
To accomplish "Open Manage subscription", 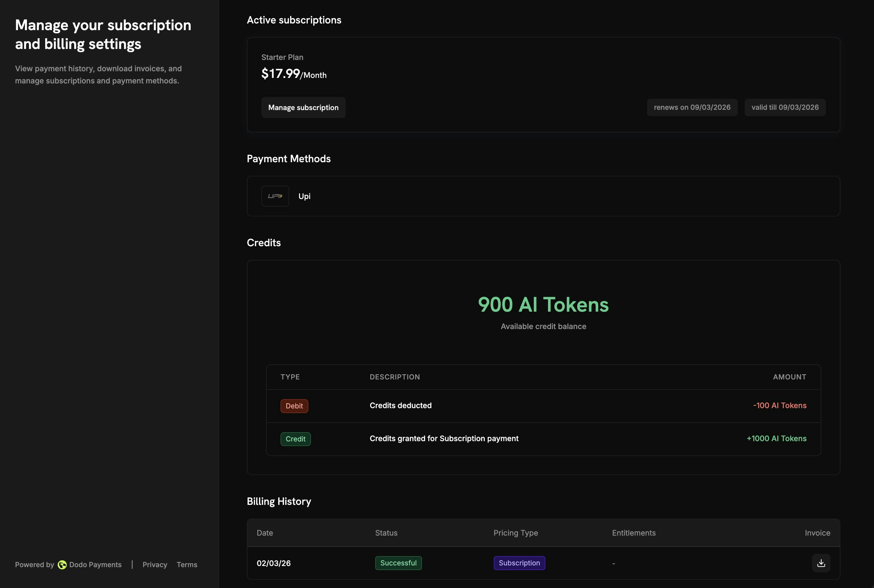I will tap(303, 107).
